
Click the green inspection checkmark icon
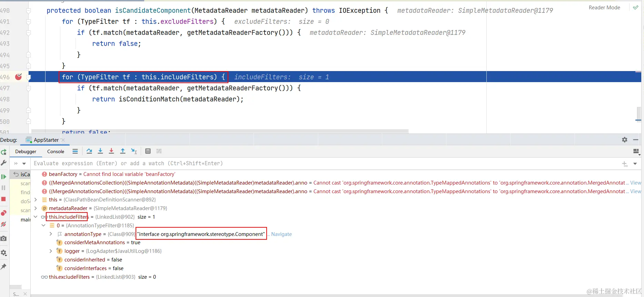coord(635,8)
